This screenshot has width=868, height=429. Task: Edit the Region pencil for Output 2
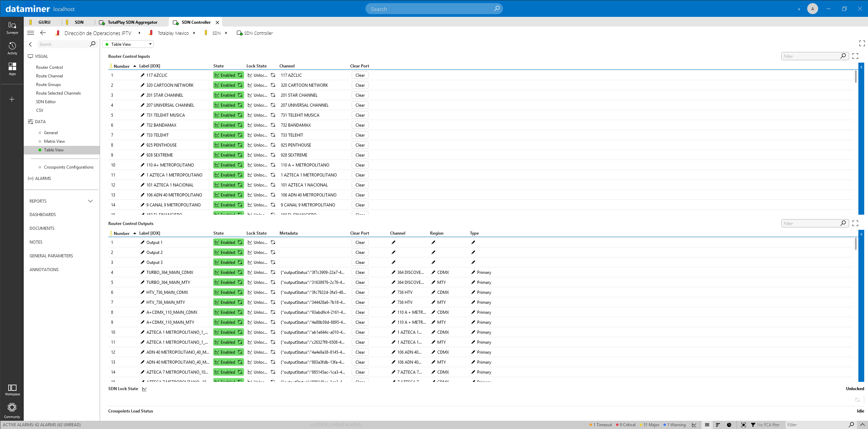coord(433,252)
